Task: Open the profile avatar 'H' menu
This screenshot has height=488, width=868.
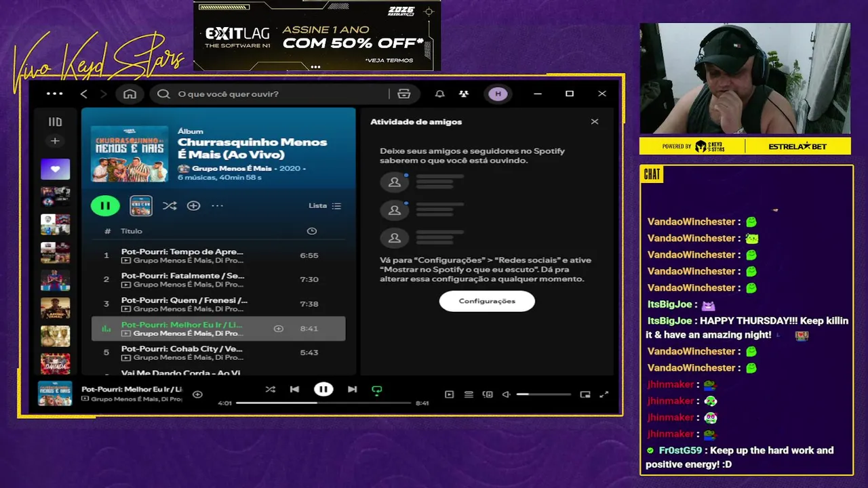Action: point(498,94)
